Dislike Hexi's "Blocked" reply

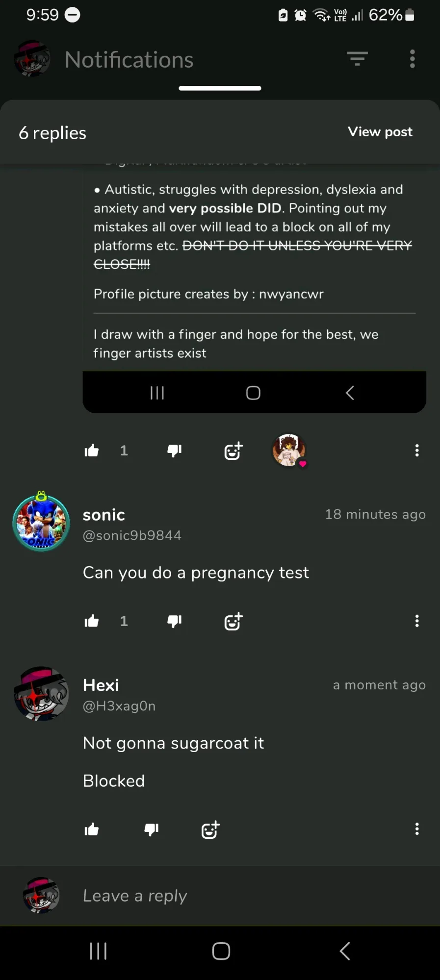[151, 829]
